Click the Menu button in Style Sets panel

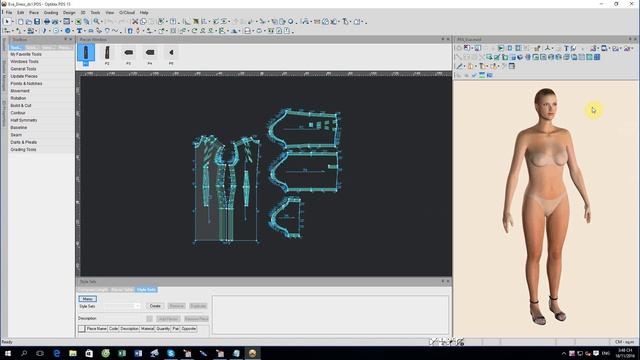tap(87, 299)
